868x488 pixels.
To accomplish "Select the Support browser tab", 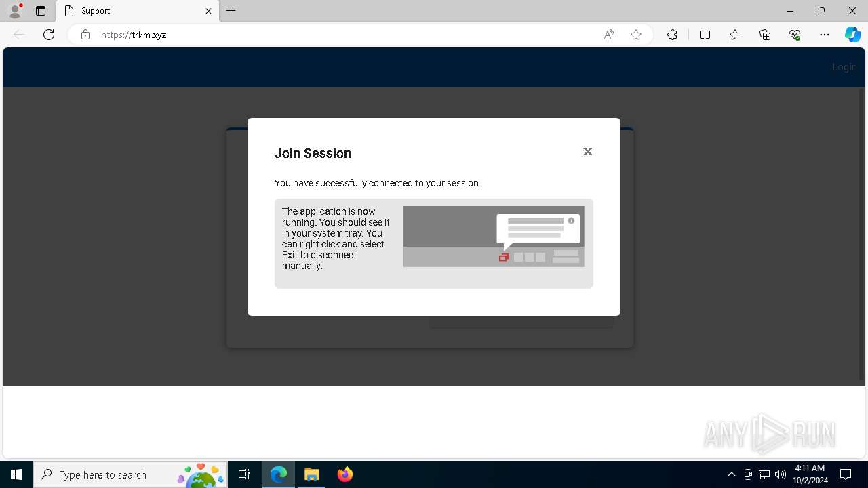I will coord(138,11).
